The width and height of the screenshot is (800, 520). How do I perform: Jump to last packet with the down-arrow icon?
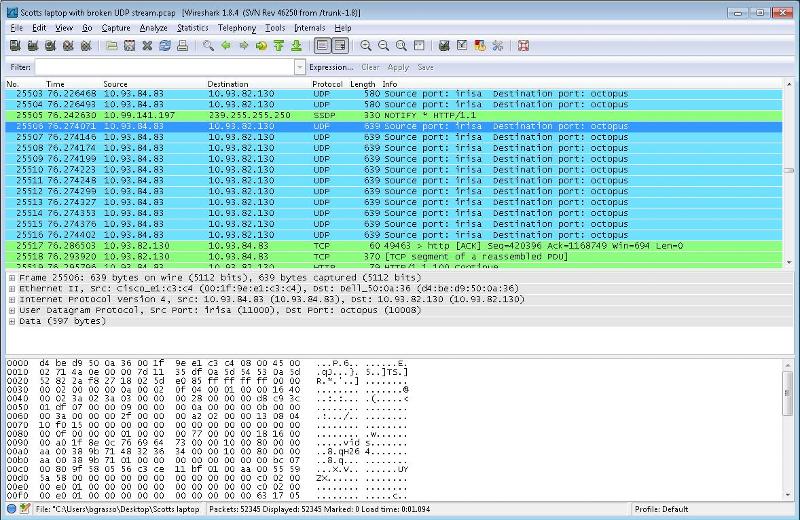point(293,46)
